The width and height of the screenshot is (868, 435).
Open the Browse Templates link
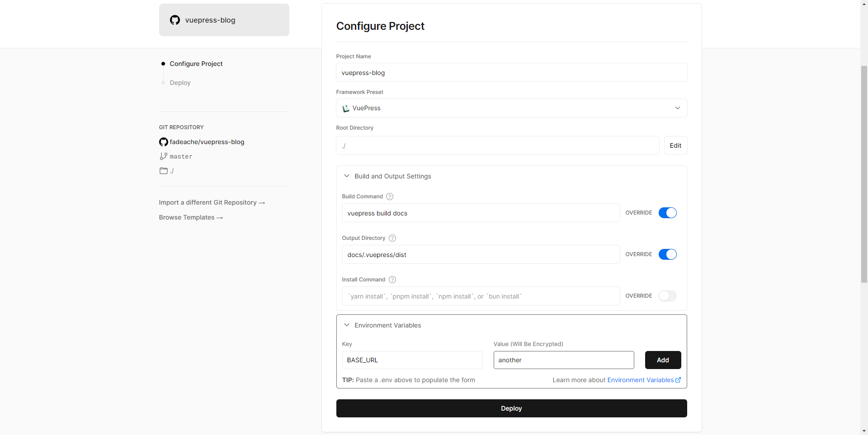(191, 217)
